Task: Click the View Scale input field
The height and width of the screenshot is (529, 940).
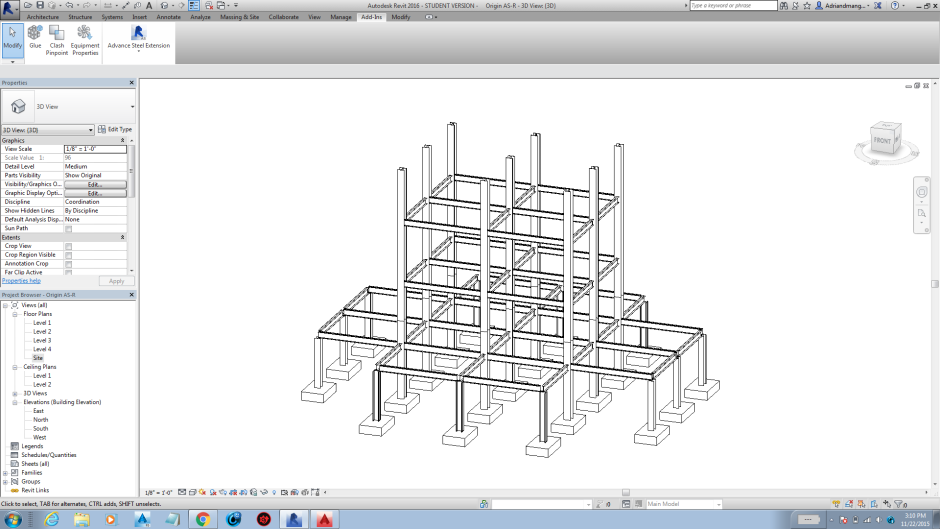Action: pos(95,149)
